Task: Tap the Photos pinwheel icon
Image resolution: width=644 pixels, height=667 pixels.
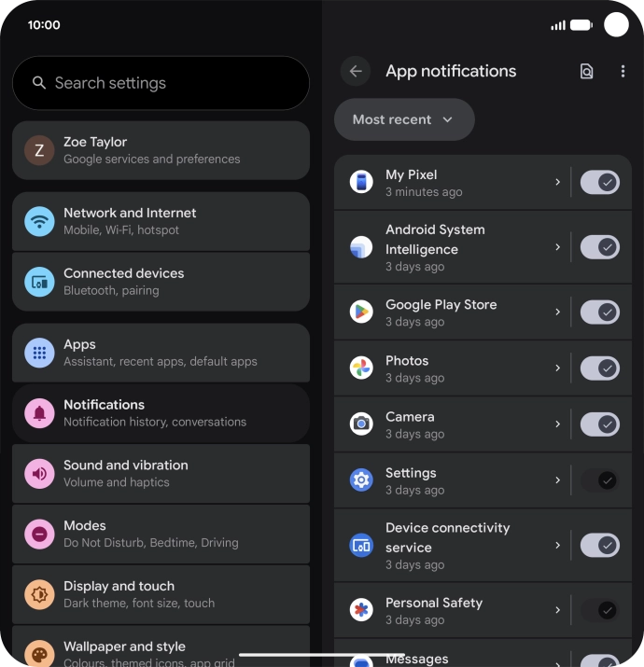Action: [361, 368]
